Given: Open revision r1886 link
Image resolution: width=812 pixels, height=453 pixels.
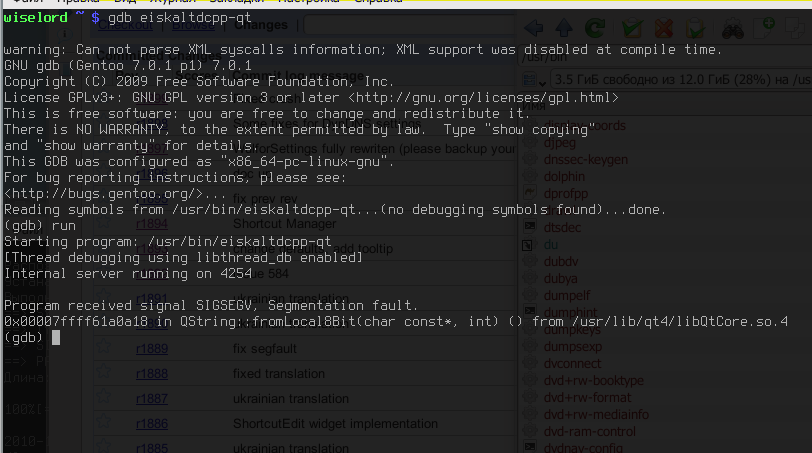Looking at the screenshot, I should (152, 424).
